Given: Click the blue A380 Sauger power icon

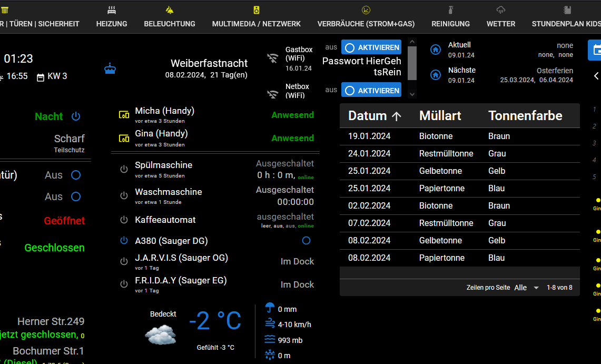Looking at the screenshot, I should coord(124,241).
